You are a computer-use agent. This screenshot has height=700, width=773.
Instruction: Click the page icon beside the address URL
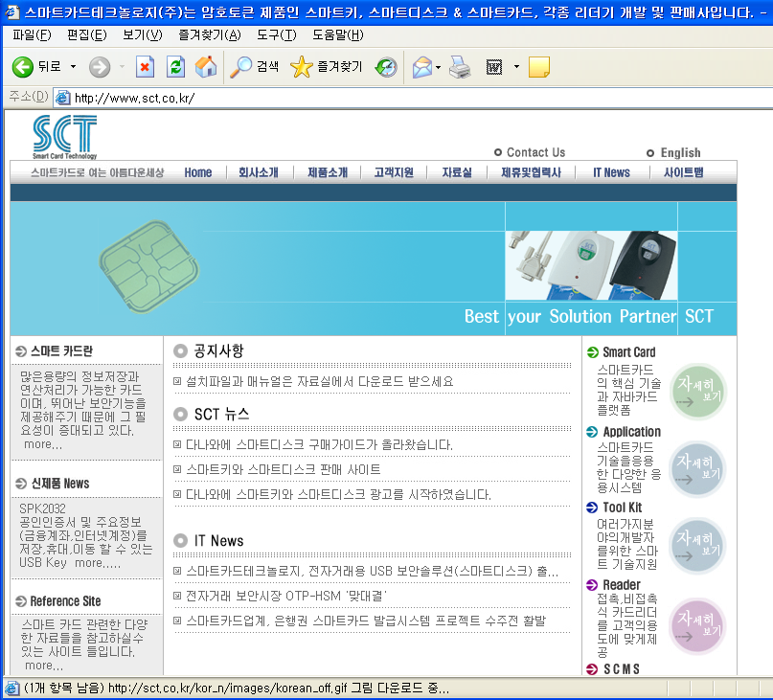pyautogui.click(x=62, y=98)
